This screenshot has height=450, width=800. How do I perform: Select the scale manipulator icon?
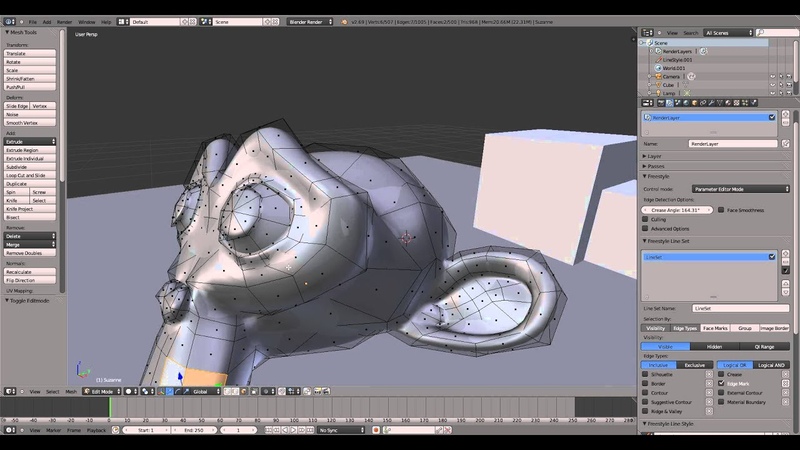coord(186,391)
